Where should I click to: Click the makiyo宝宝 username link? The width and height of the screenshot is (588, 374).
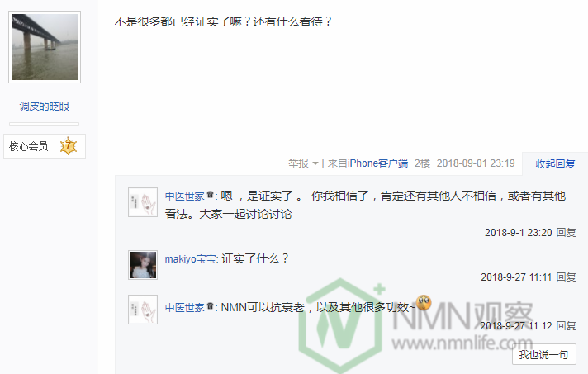click(x=191, y=259)
